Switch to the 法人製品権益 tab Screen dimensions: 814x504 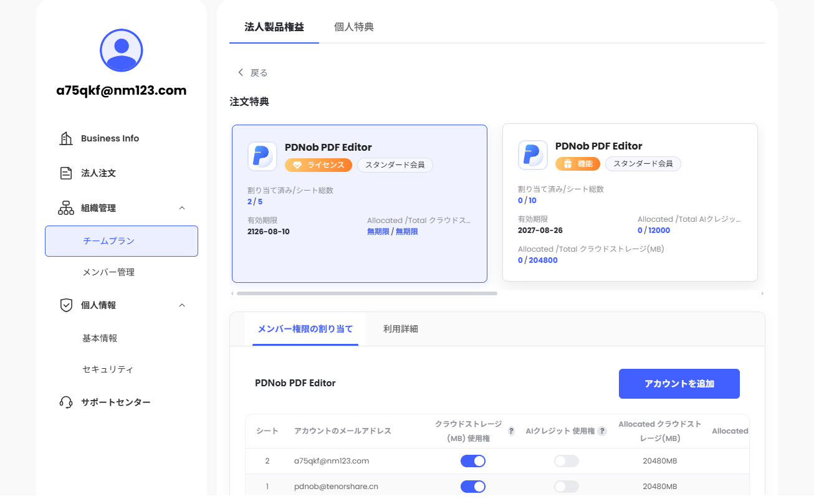[274, 27]
